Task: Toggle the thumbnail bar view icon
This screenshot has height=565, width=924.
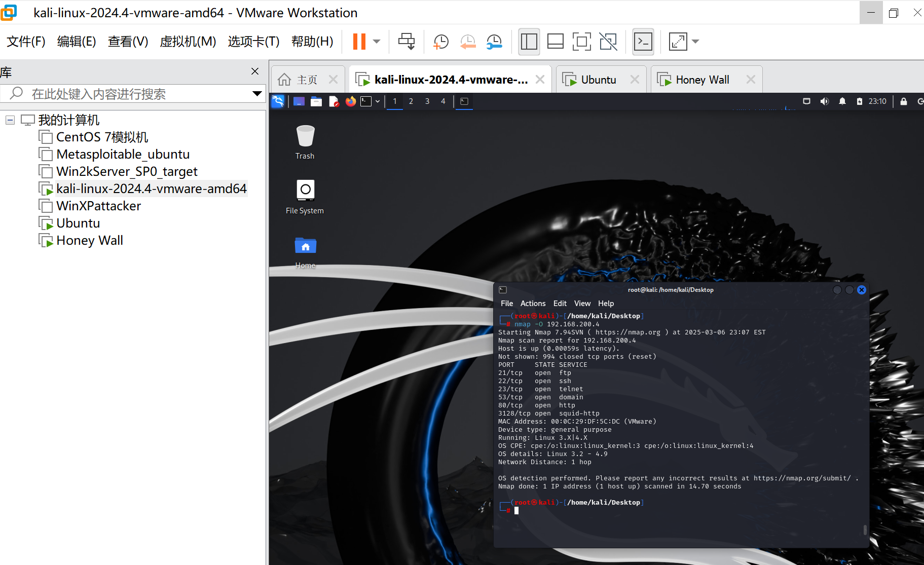Action: [556, 42]
